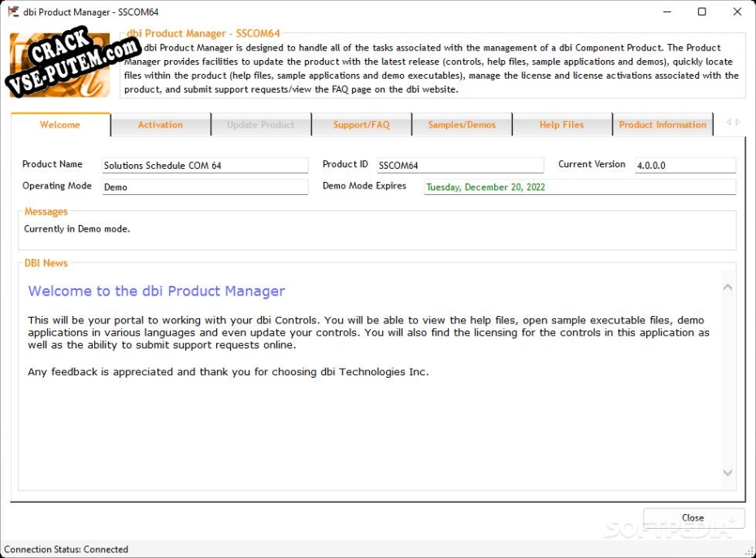Maximize the Product Manager window

tap(702, 11)
